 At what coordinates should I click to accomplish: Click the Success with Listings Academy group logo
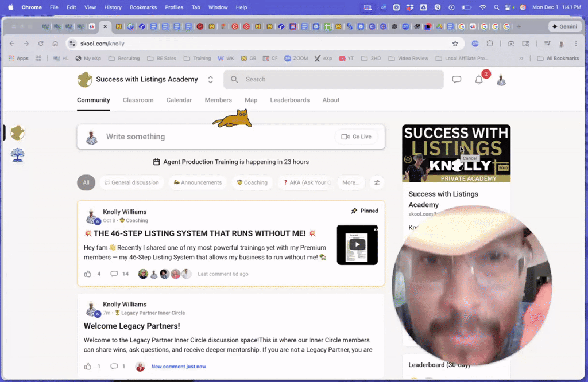(85, 79)
